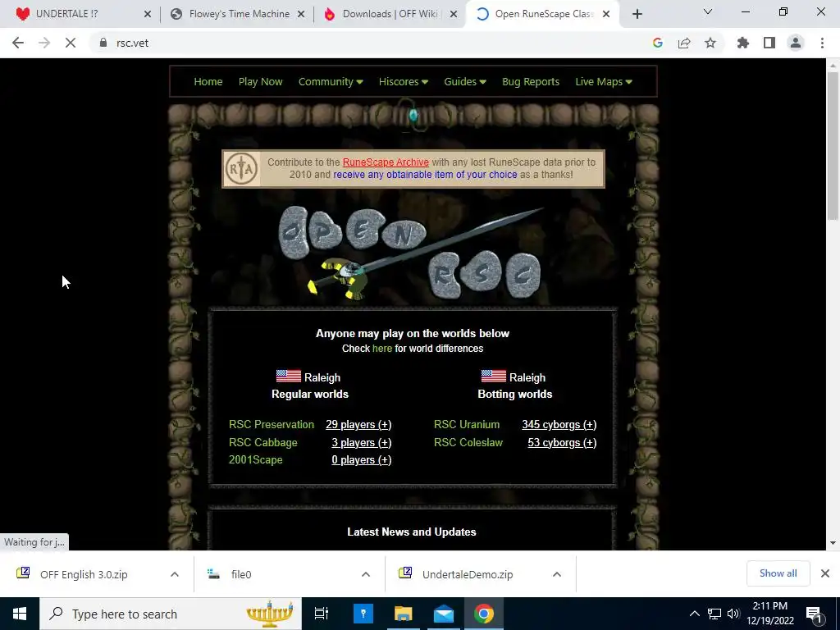Open the volume speaker tray icon
The width and height of the screenshot is (840, 630).
pos(733,614)
